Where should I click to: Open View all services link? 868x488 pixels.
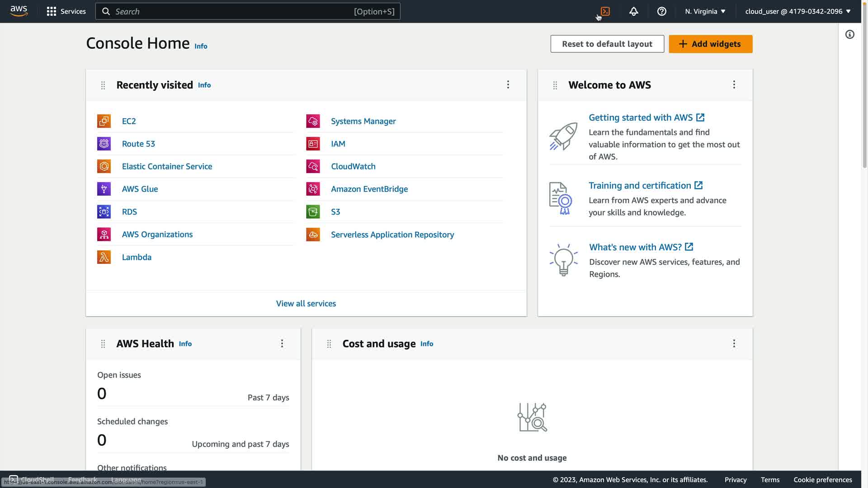tap(306, 304)
